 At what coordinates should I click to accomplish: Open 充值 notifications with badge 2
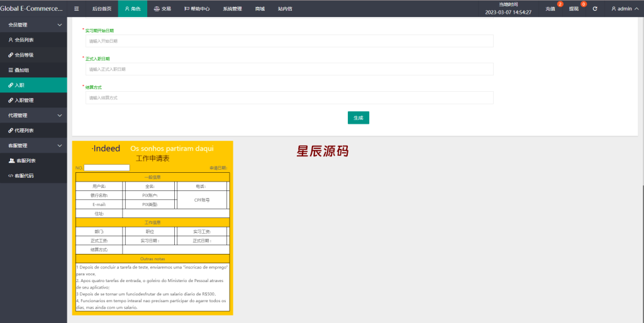[550, 9]
